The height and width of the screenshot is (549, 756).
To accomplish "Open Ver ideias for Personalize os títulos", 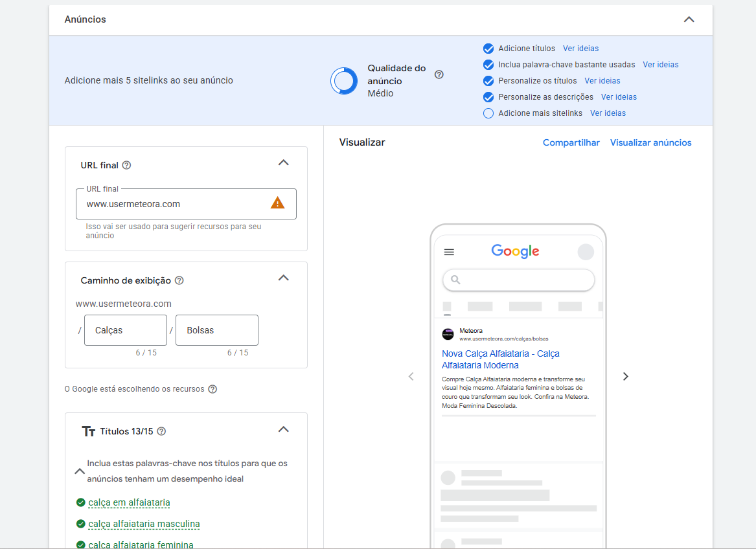I will click(x=602, y=81).
